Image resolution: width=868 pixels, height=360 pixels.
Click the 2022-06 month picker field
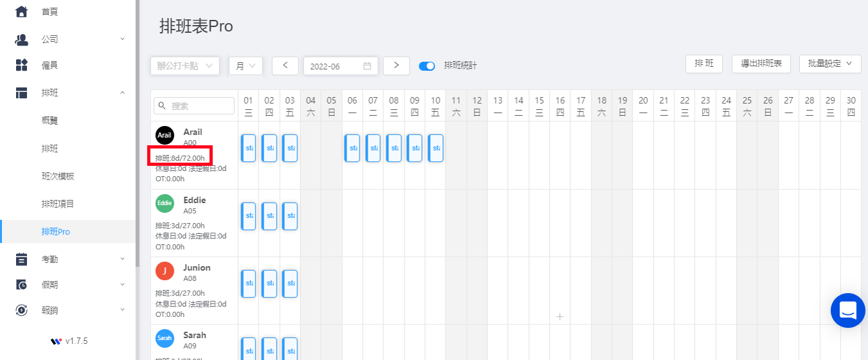pos(341,66)
